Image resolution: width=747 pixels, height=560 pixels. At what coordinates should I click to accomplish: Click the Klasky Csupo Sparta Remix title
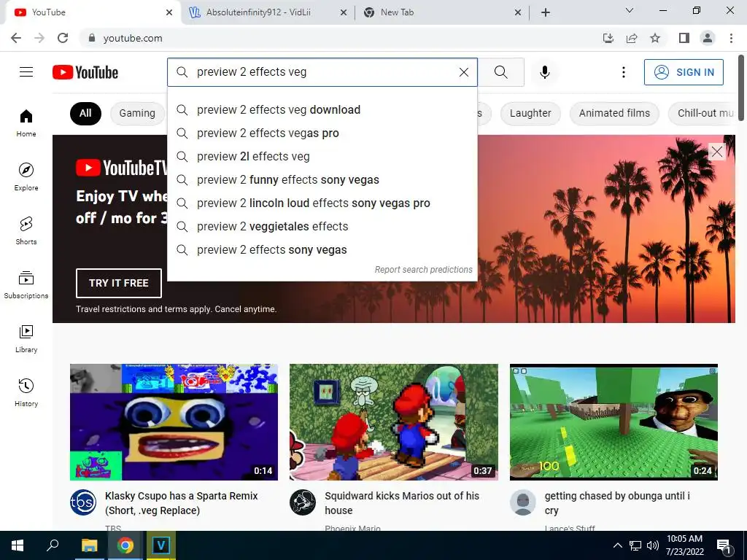(181, 503)
